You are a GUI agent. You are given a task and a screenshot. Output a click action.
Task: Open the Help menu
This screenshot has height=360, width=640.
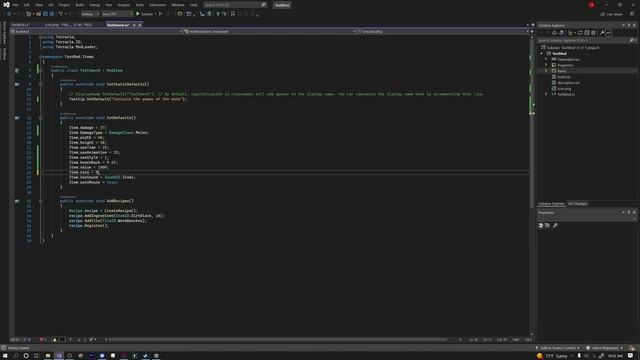pyautogui.click(x=194, y=5)
